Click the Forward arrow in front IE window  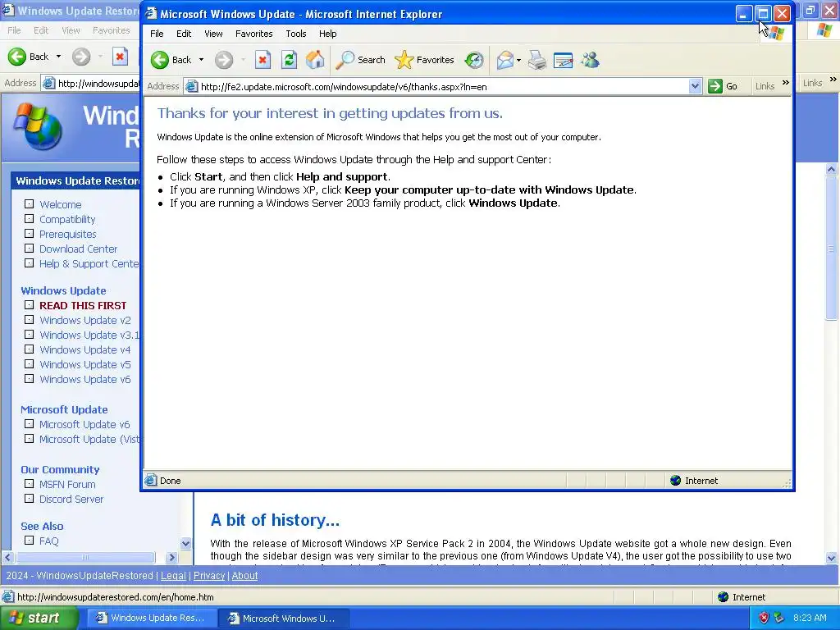(x=224, y=60)
